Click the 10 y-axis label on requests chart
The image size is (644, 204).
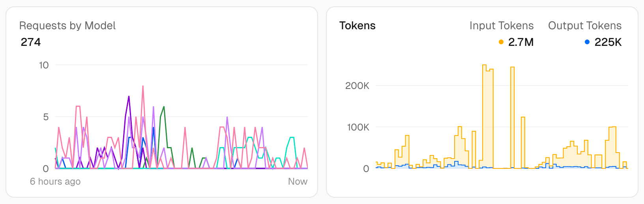tap(44, 65)
